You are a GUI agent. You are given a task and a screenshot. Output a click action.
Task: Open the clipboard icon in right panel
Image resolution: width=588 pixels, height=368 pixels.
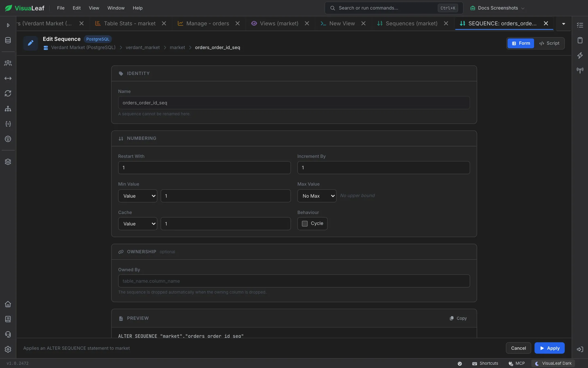coord(580,40)
